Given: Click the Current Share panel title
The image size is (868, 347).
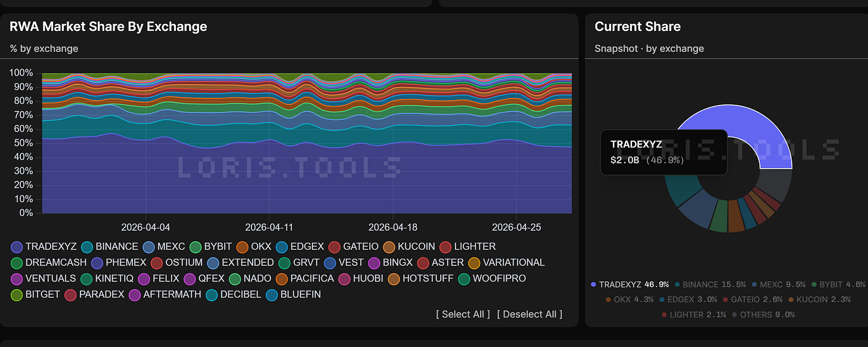Looking at the screenshot, I should 637,26.
